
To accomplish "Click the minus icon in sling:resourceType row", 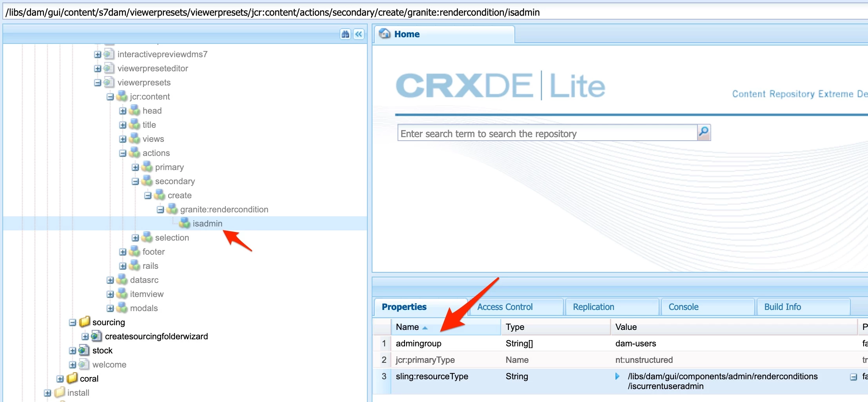I will pos(853,377).
